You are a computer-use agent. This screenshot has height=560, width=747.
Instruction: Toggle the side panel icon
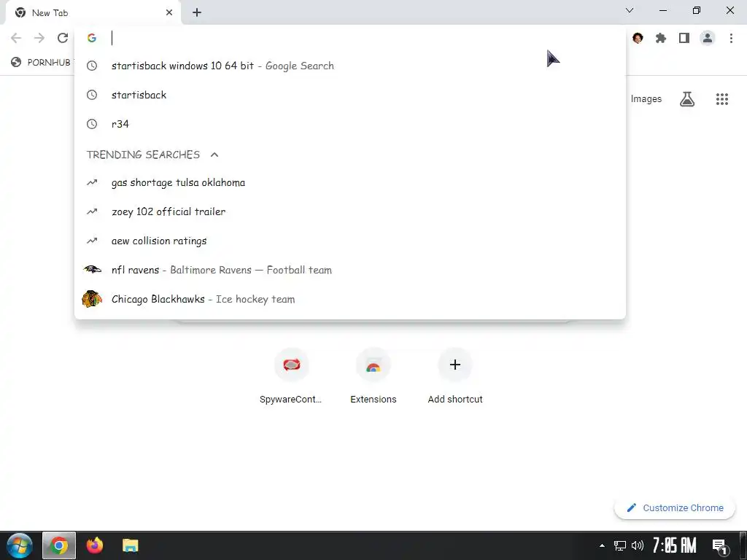pos(684,38)
